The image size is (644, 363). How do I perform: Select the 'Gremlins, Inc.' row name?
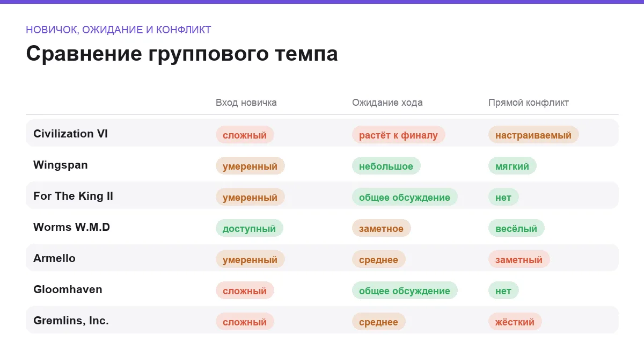click(71, 321)
